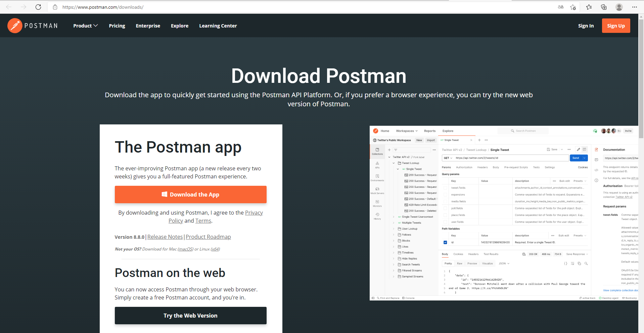Click the browser back arrow
644x333 pixels.
click(9, 7)
